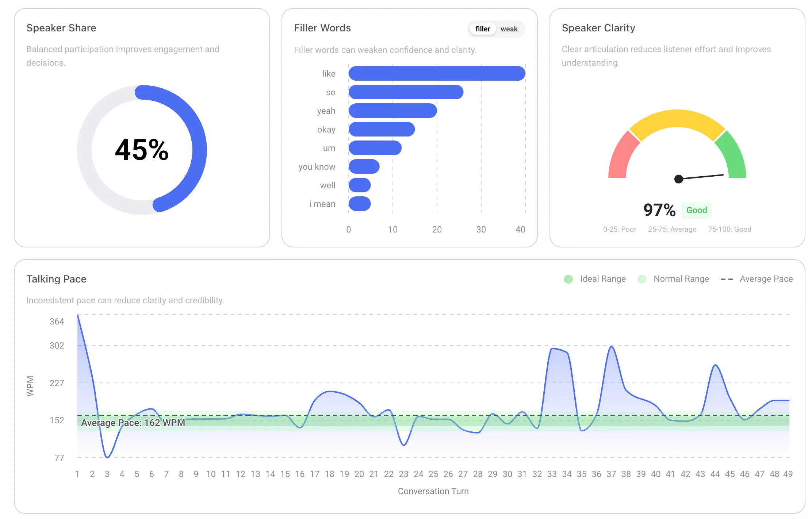The height and width of the screenshot is (519, 812).
Task: Select the 'okay' bar in Filler Words
Action: tap(382, 129)
